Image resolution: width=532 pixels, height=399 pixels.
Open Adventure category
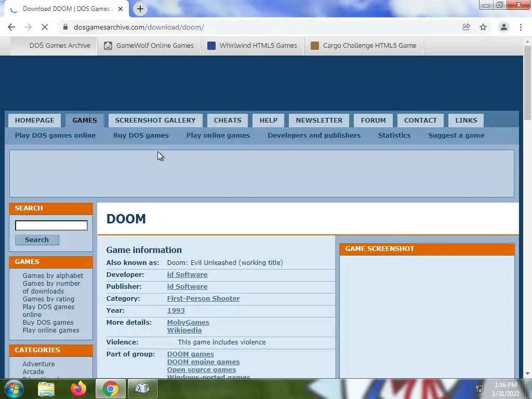pyautogui.click(x=38, y=364)
